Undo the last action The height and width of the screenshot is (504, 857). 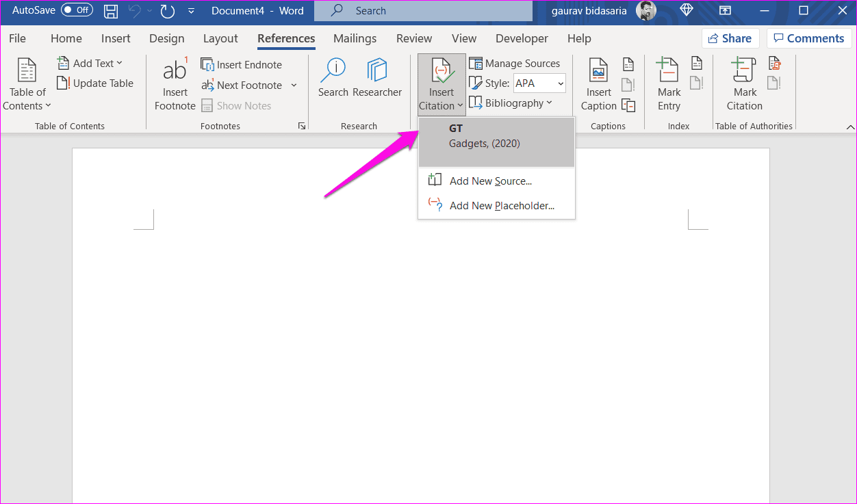point(135,11)
